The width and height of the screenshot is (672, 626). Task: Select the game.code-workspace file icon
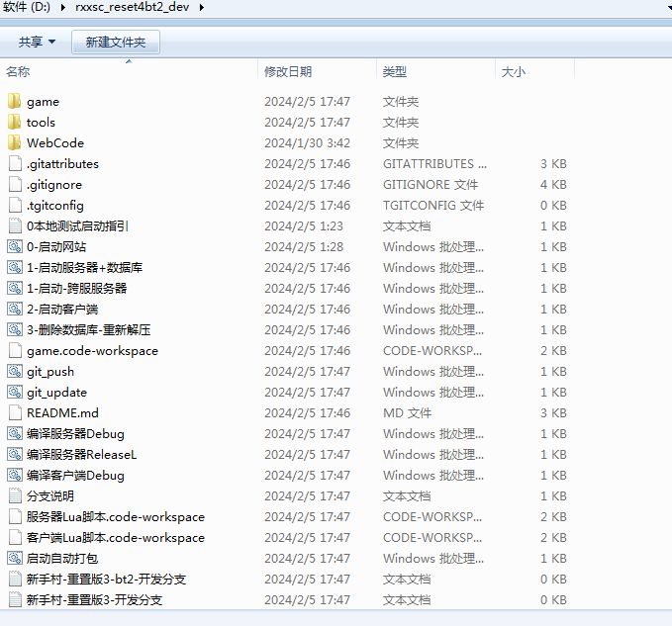[x=14, y=350]
